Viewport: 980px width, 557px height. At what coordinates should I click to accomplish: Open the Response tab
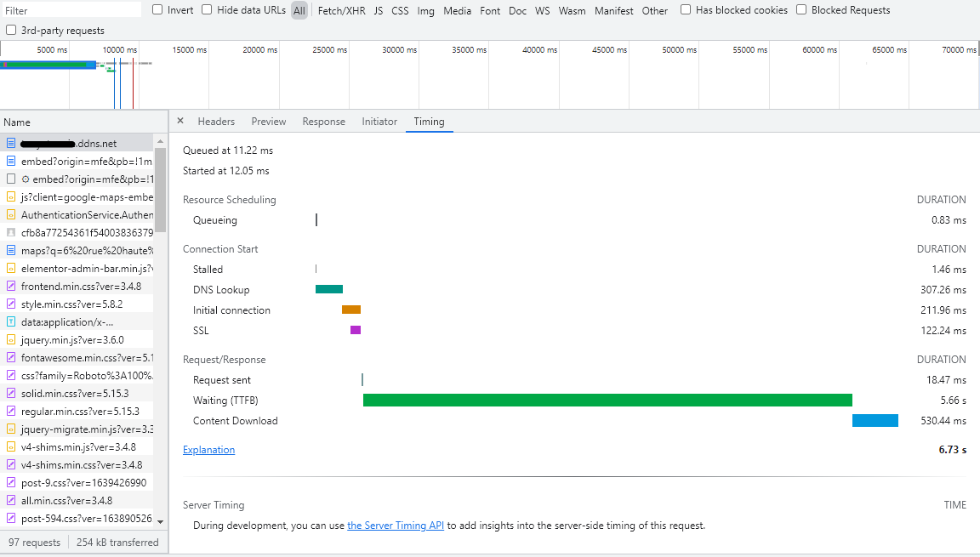point(324,122)
